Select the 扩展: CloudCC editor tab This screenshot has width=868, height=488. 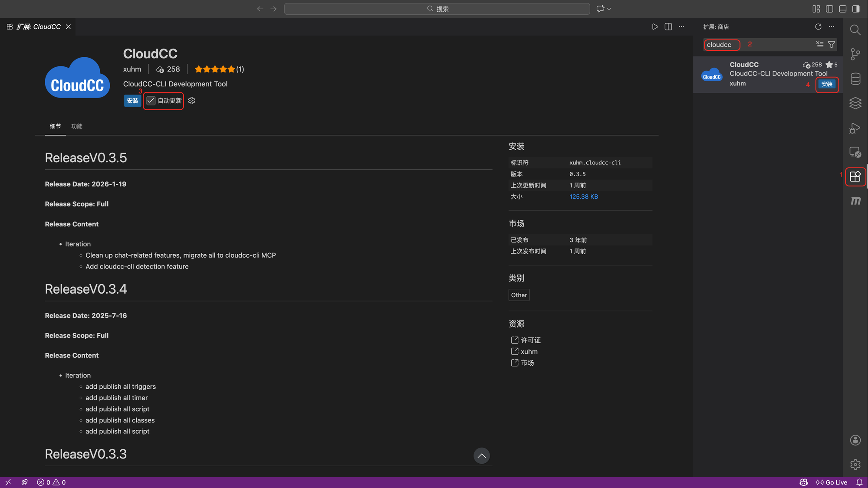pyautogui.click(x=38, y=27)
